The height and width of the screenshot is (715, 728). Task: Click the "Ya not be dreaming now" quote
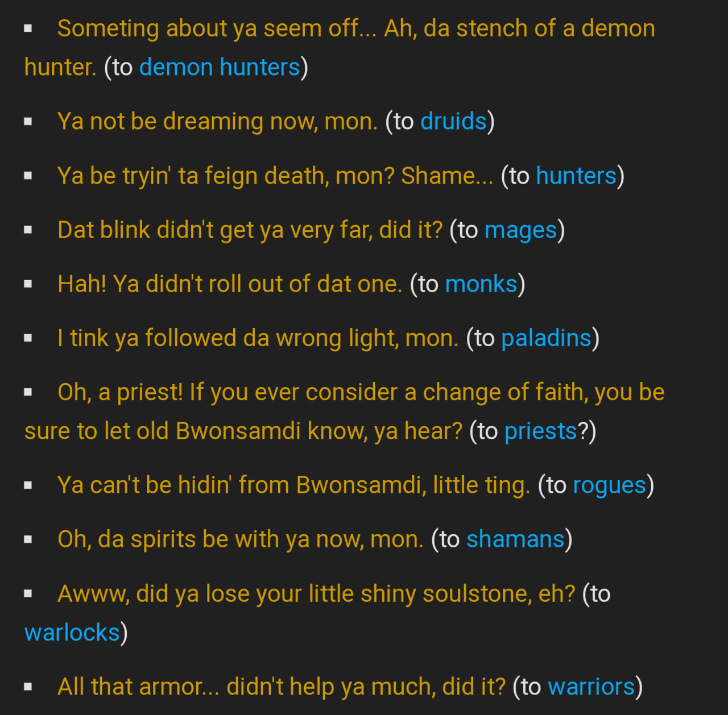coord(217,122)
